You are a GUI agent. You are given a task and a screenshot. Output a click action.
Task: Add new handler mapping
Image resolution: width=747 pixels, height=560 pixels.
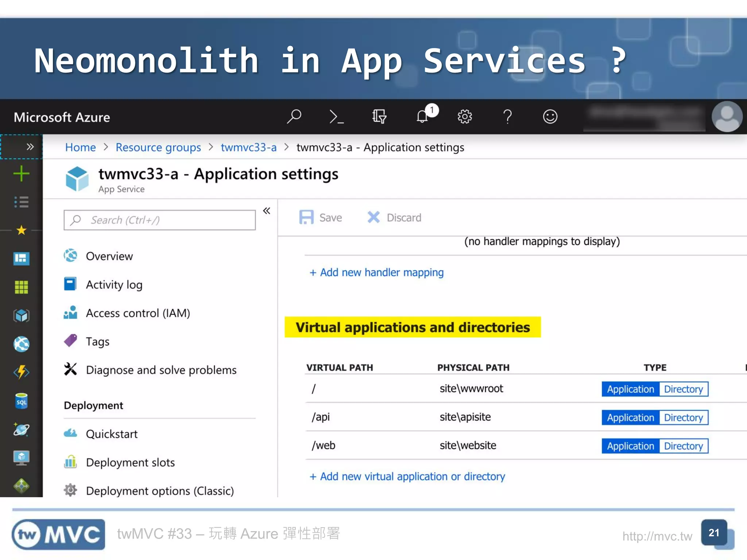click(376, 272)
